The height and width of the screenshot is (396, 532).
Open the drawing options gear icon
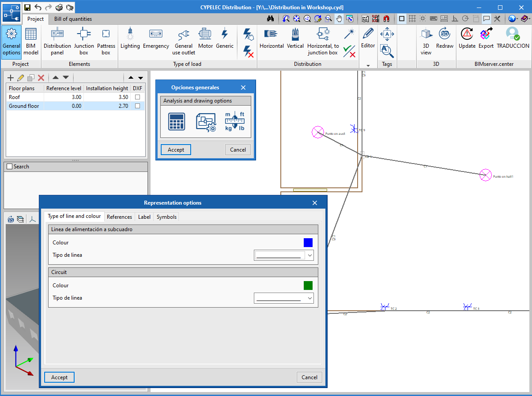point(206,122)
